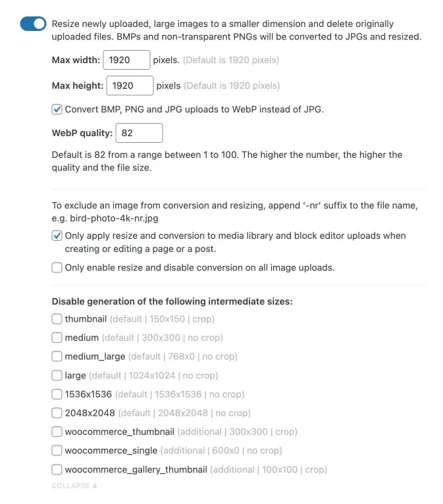Check the 2048x2048 size checkbox
The height and width of the screenshot is (504, 443).
(57, 413)
